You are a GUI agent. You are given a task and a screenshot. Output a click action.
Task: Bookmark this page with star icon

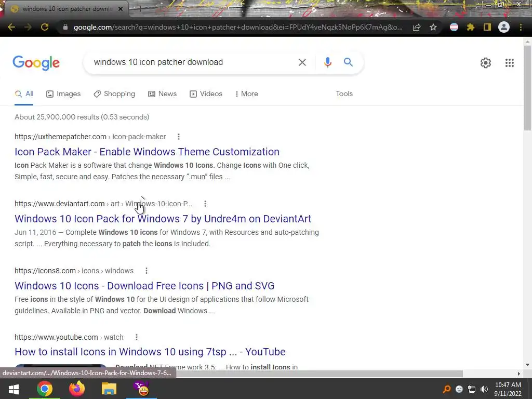tap(433, 27)
